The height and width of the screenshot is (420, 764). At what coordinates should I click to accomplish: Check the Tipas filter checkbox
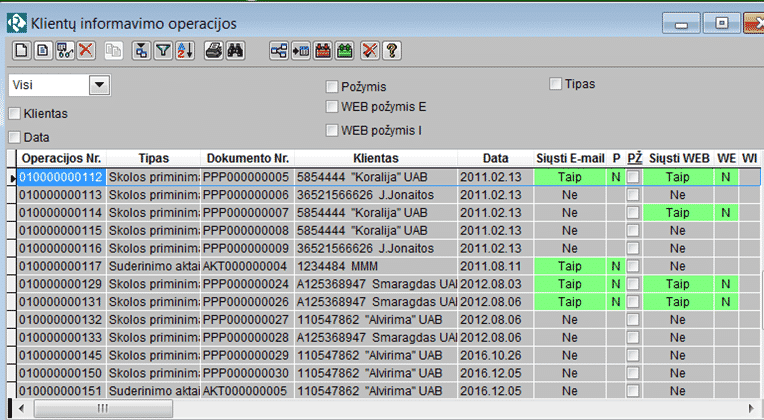point(555,84)
